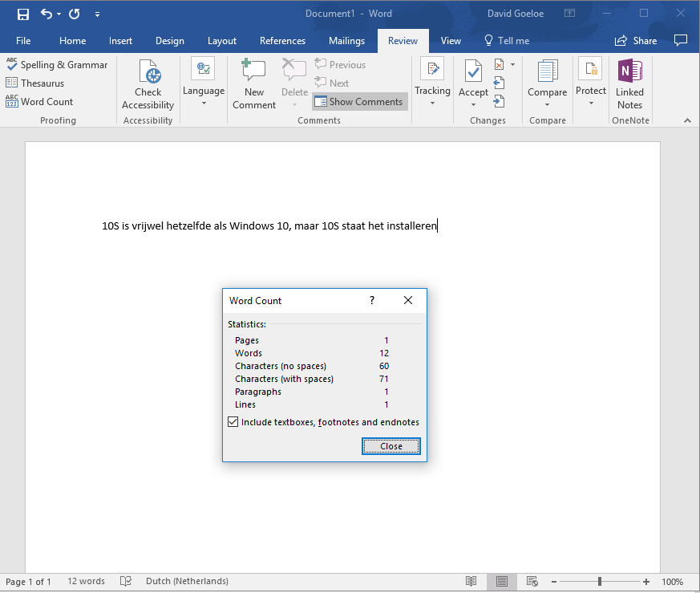Click the Delete comment icon

pos(294,70)
